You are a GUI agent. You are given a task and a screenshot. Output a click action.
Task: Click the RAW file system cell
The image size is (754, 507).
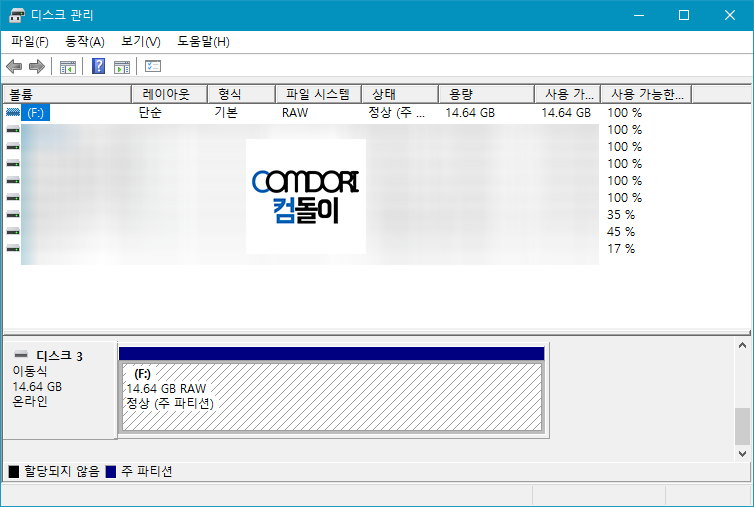[x=295, y=113]
